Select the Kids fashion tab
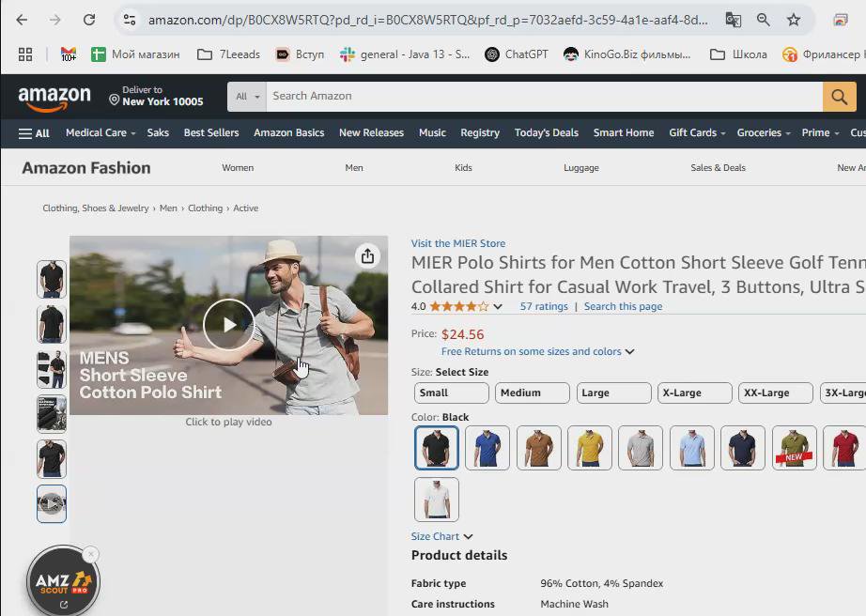This screenshot has width=866, height=616. point(463,168)
